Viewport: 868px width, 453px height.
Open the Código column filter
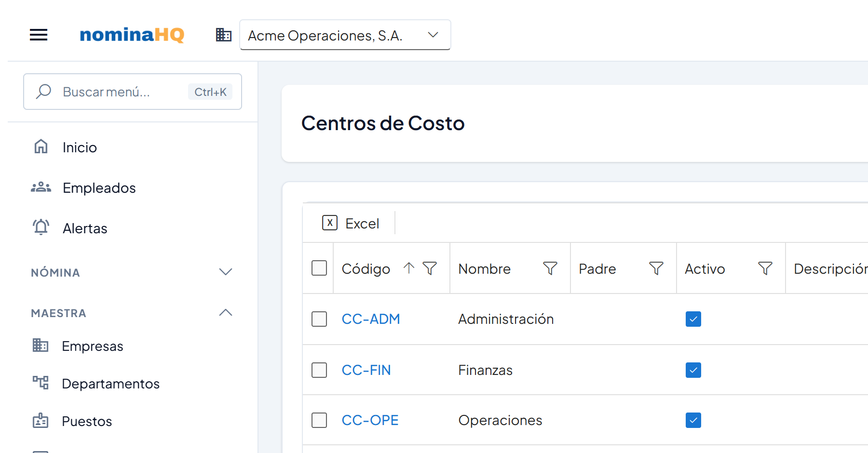pyautogui.click(x=430, y=268)
